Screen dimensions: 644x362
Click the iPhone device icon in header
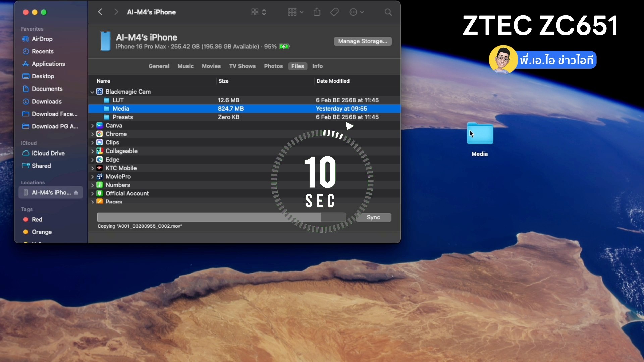pyautogui.click(x=105, y=41)
